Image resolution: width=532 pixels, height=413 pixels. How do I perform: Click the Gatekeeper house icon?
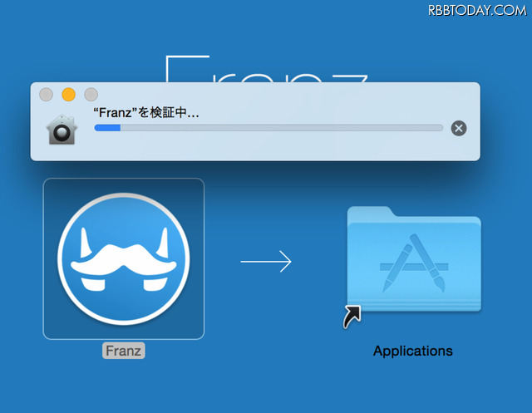coord(62,130)
